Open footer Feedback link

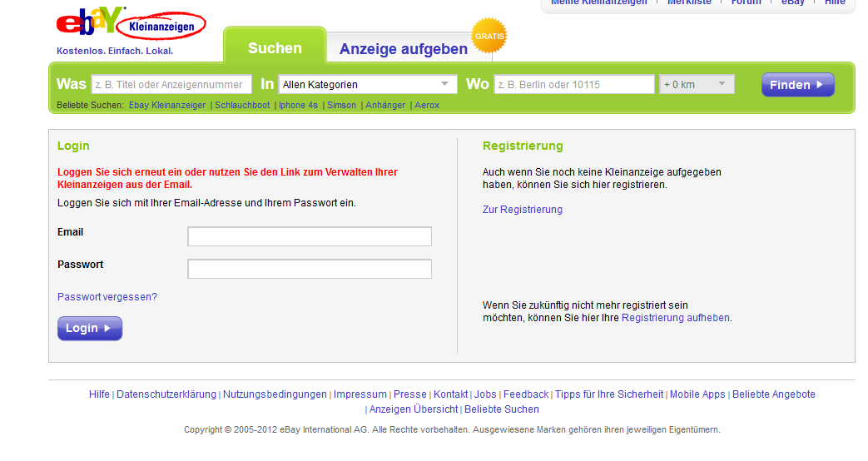click(x=526, y=394)
